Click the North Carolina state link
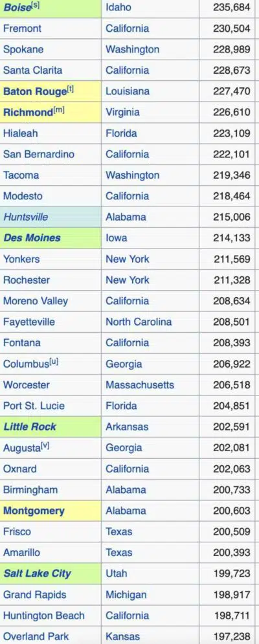This screenshot has width=259, height=644. pyautogui.click(x=139, y=322)
